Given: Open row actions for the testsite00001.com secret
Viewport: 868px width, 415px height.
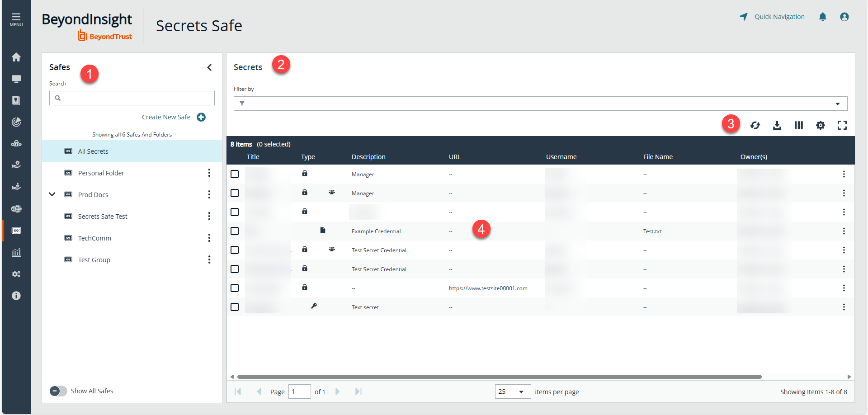Looking at the screenshot, I should tap(844, 288).
